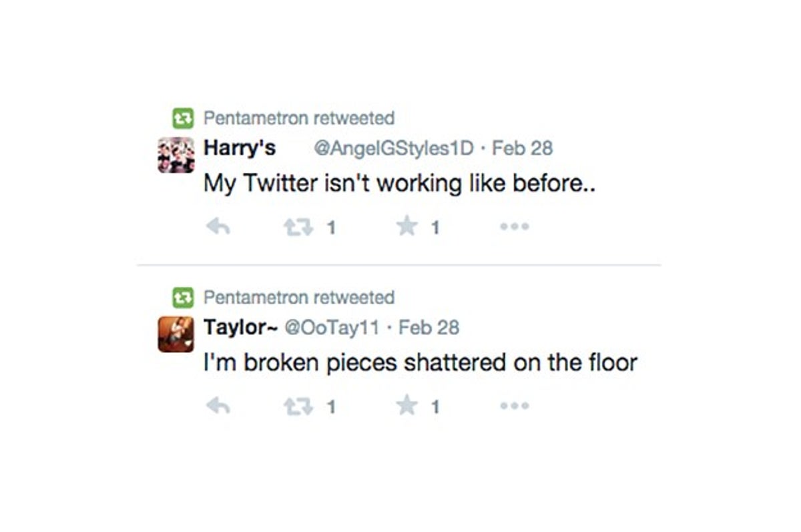Screen dimensions: 801x532
Task: Favorite Taylor~ tweet with the star
Action: [x=407, y=406]
